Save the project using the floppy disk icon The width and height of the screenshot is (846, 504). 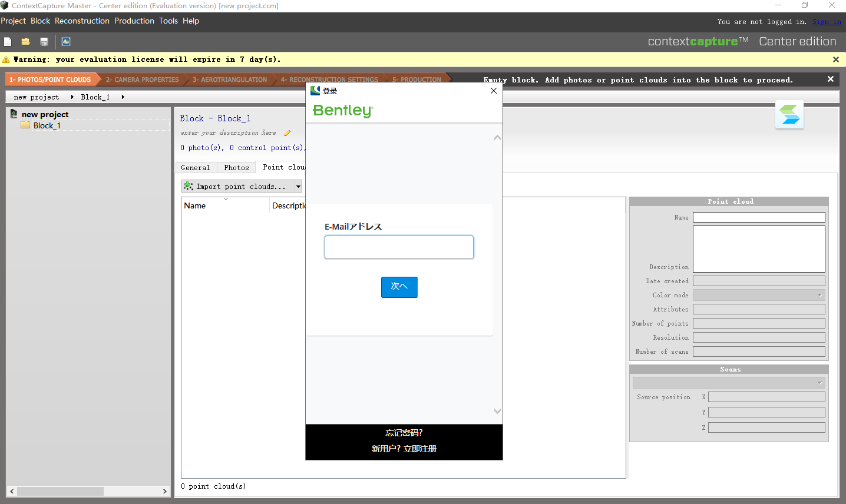pos(44,42)
